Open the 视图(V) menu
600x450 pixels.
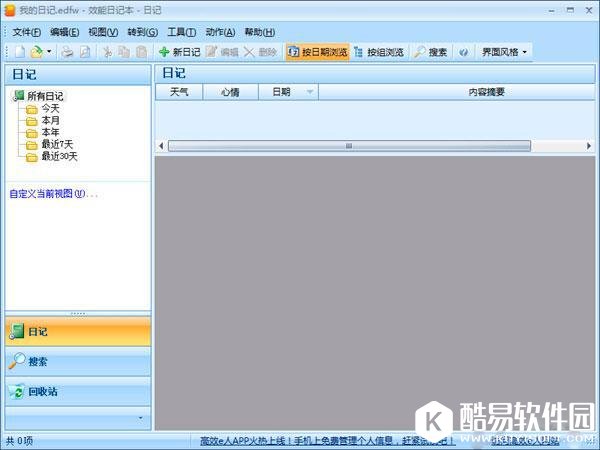[103, 33]
